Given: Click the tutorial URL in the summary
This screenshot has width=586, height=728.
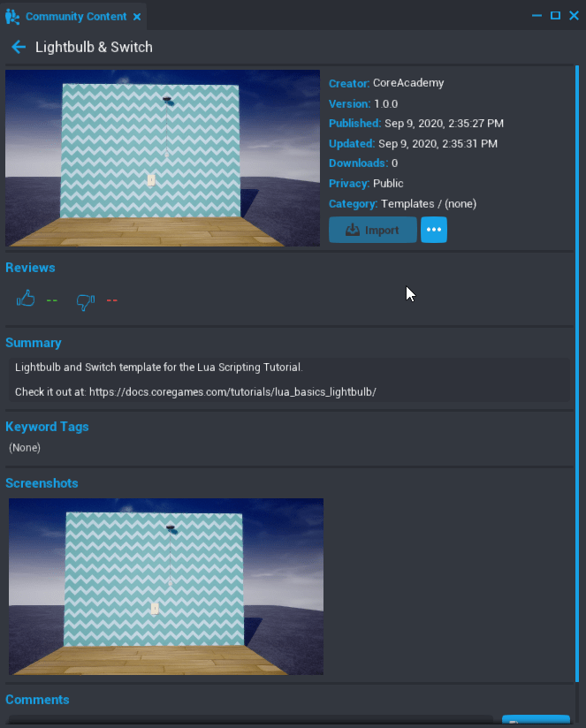Looking at the screenshot, I should [232, 392].
